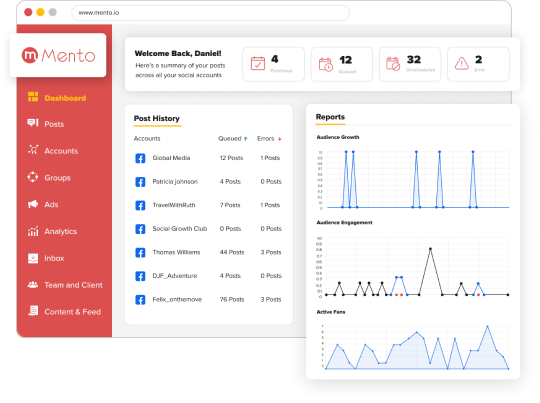Open the Dashboard grid icon in sidebar
Viewport: 540px width, 403px height.
click(x=33, y=97)
